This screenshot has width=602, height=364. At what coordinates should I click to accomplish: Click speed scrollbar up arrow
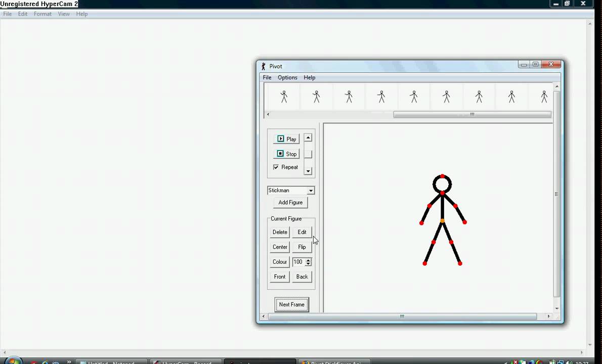click(x=308, y=138)
